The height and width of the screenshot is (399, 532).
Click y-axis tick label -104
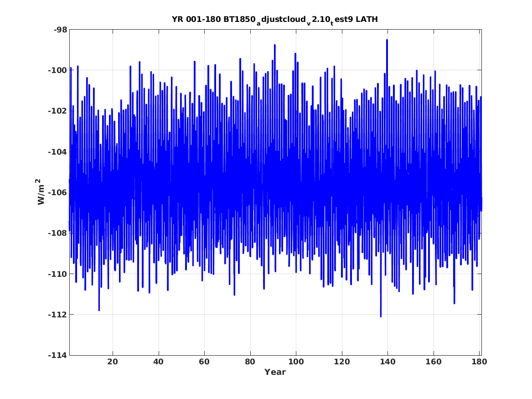(x=58, y=152)
